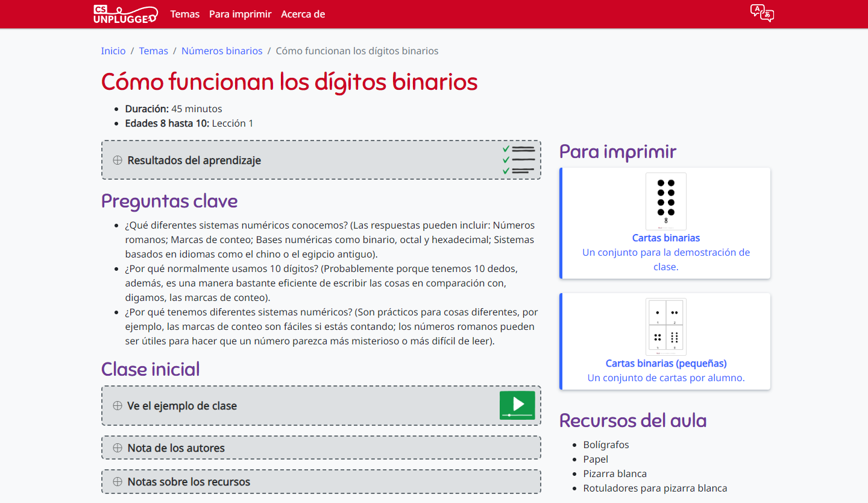Click the large binary cards image thumbnail

coord(665,201)
